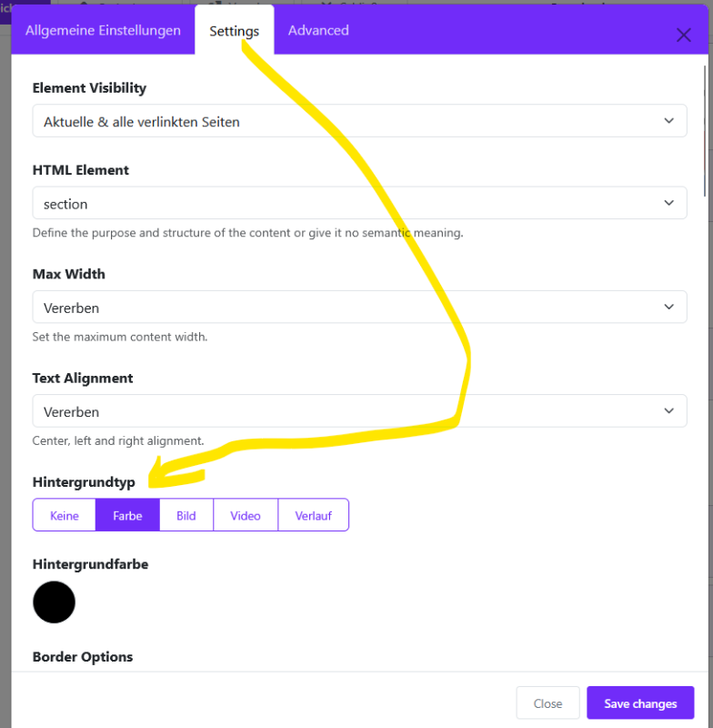Expand the Text Alignment Vererben dropdown
This screenshot has width=713, height=728.
(359, 411)
